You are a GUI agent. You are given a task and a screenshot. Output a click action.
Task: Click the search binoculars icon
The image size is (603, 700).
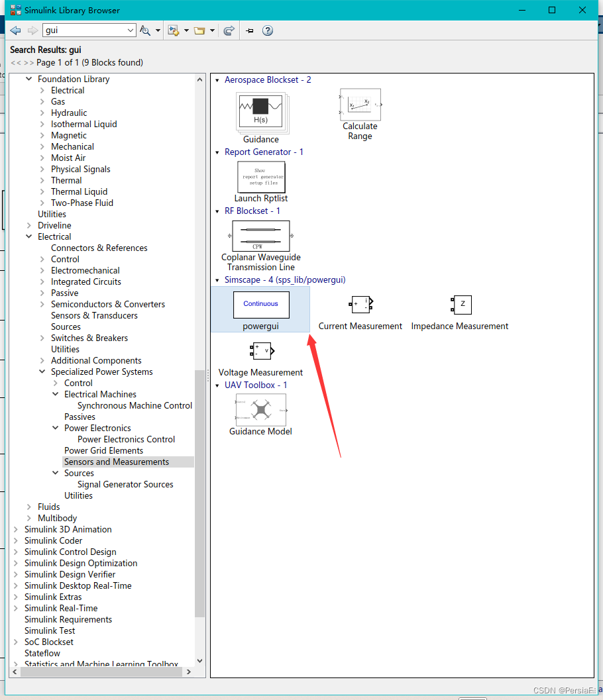pyautogui.click(x=144, y=30)
